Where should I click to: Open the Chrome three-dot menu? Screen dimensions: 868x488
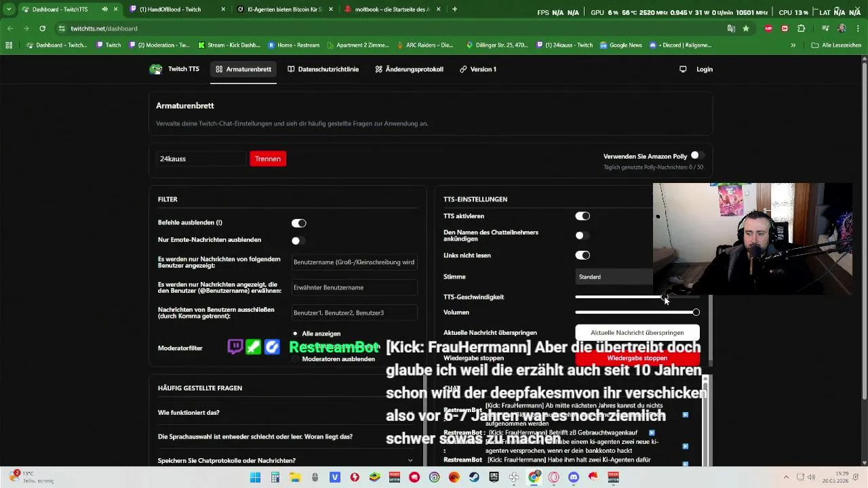(859, 28)
